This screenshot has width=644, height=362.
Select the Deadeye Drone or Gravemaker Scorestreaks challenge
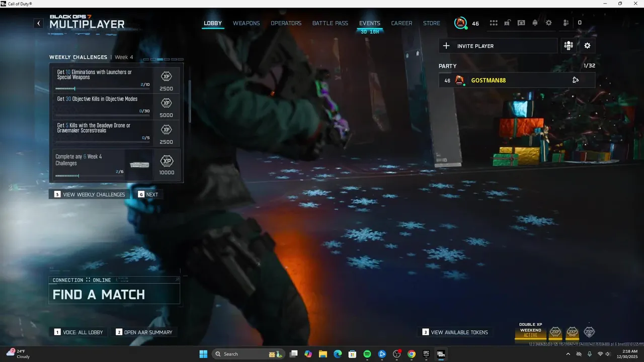pyautogui.click(x=117, y=133)
